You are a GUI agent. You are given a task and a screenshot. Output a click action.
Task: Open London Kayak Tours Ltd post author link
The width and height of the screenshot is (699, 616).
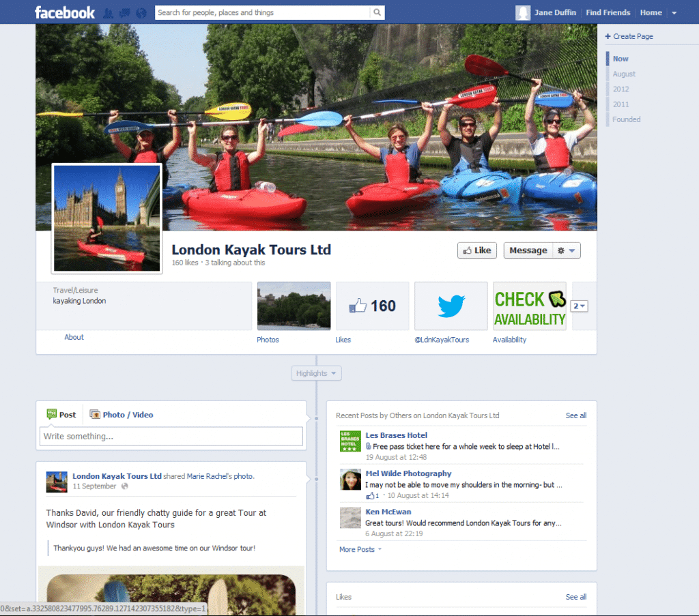(117, 476)
